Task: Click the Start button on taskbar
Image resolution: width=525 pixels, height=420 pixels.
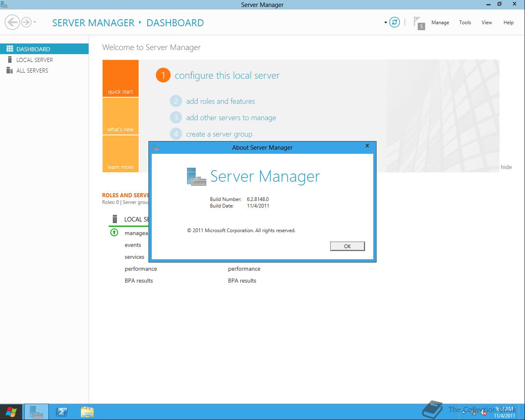Action: point(11,412)
